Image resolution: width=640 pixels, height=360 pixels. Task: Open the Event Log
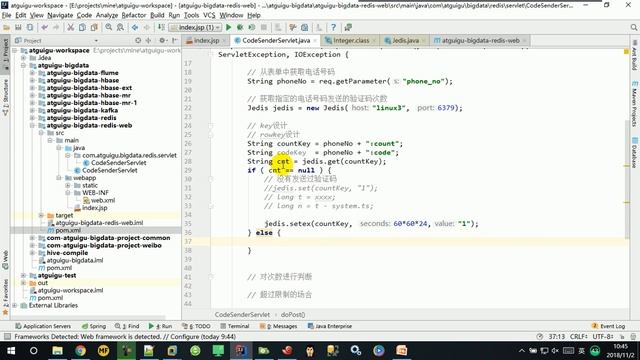(x=608, y=326)
